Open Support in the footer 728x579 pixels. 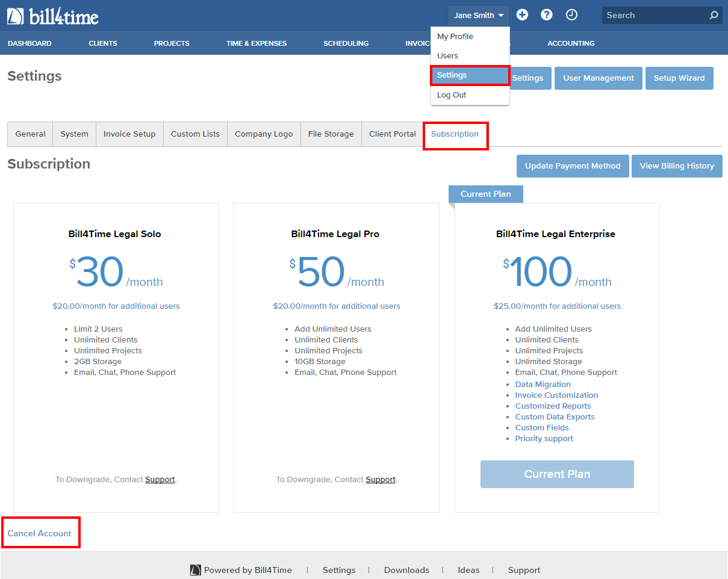524,570
